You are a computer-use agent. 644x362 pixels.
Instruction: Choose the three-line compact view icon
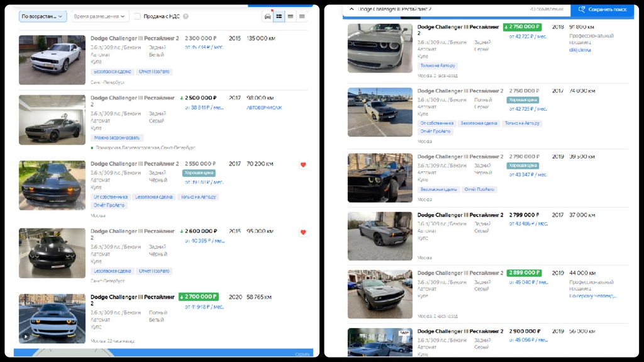pyautogui.click(x=302, y=16)
